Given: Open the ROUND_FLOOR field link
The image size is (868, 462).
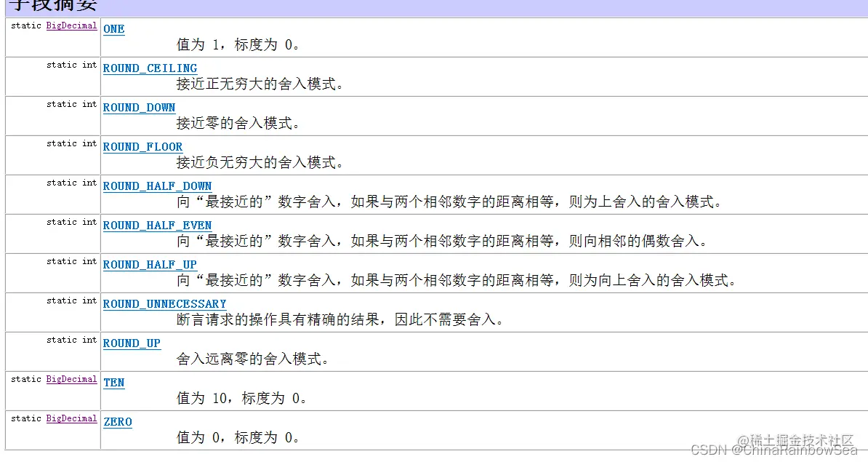Looking at the screenshot, I should tap(142, 148).
